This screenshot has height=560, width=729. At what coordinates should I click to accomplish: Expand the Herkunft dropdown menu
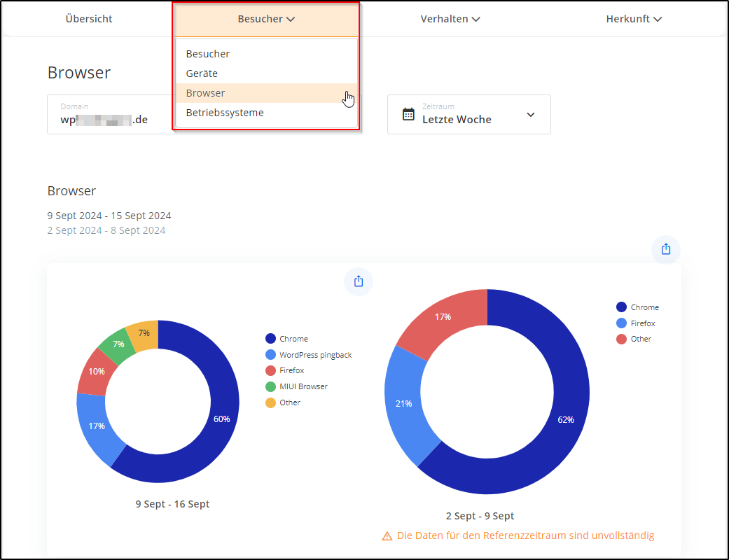tap(634, 19)
